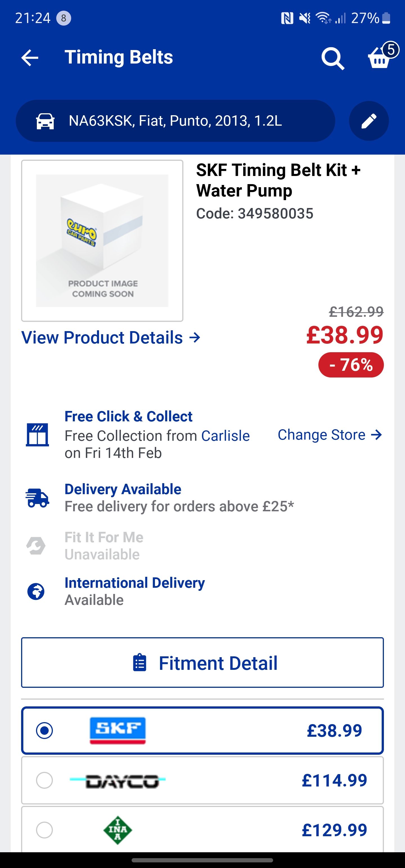This screenshot has width=405, height=868.
Task: Open the Fitment Detail button
Action: pyautogui.click(x=202, y=663)
